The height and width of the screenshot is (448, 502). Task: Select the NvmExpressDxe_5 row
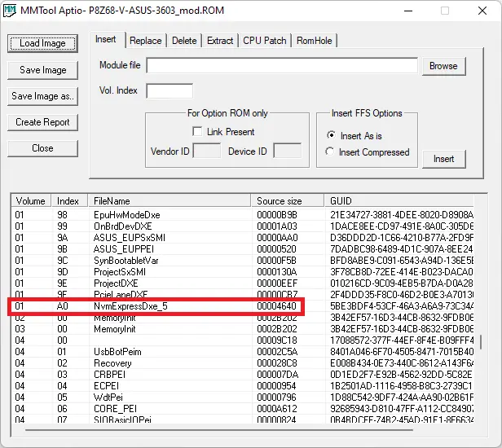[243, 306]
